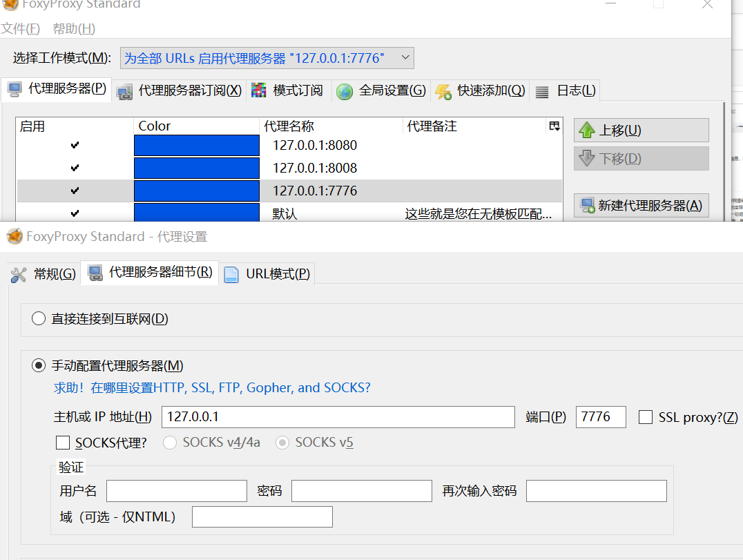Click the NTLM domain field

[262, 517]
